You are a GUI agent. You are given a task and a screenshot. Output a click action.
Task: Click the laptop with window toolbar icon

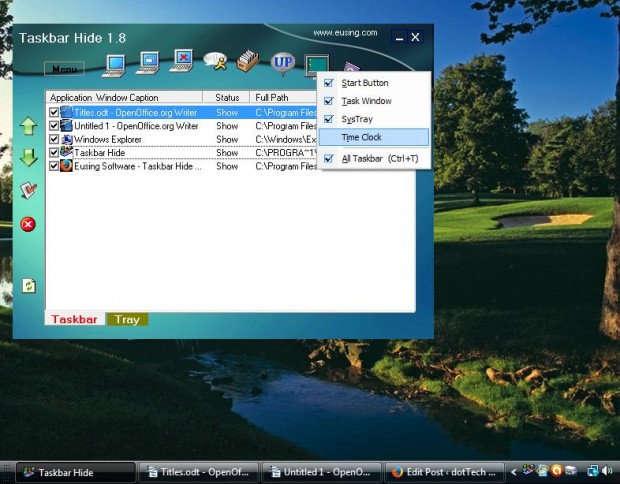(148, 63)
